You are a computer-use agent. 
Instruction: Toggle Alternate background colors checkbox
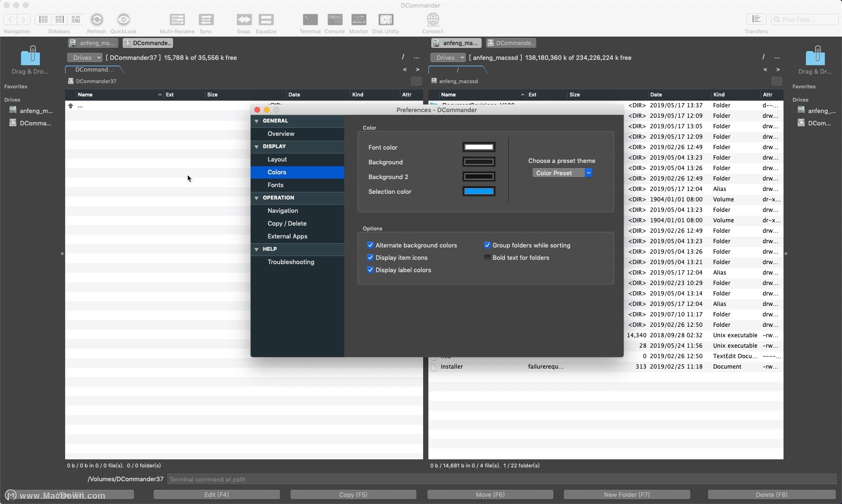370,245
